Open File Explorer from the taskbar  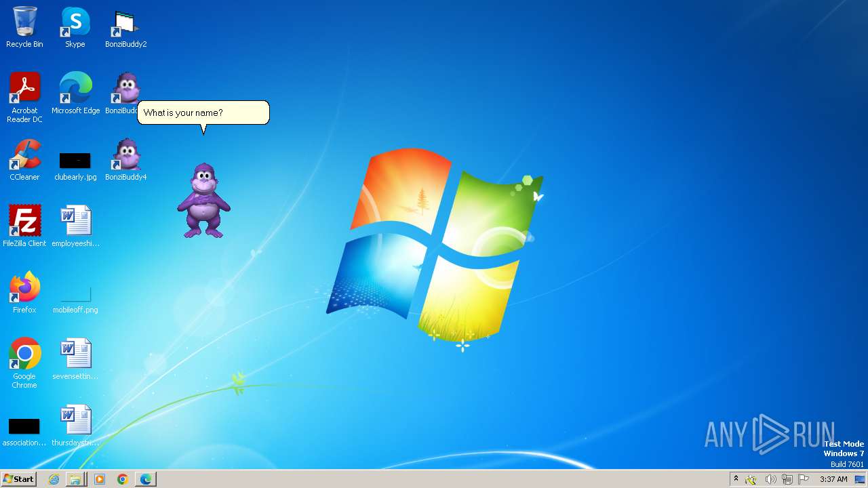coord(75,479)
